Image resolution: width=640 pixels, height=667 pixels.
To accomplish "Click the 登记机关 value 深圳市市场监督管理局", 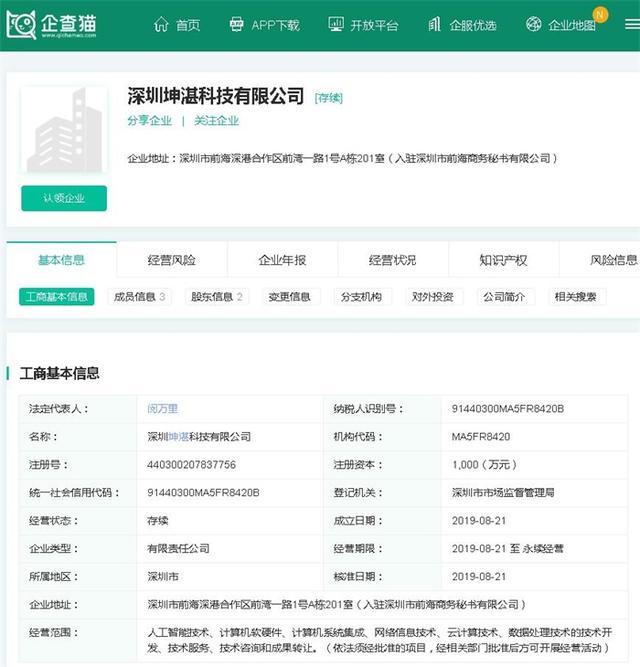I will pos(503,493).
